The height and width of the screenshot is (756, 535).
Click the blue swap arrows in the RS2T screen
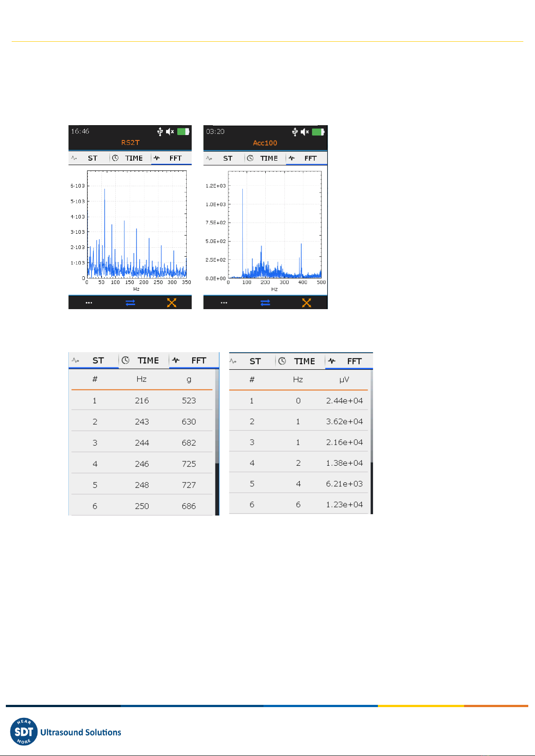[131, 303]
